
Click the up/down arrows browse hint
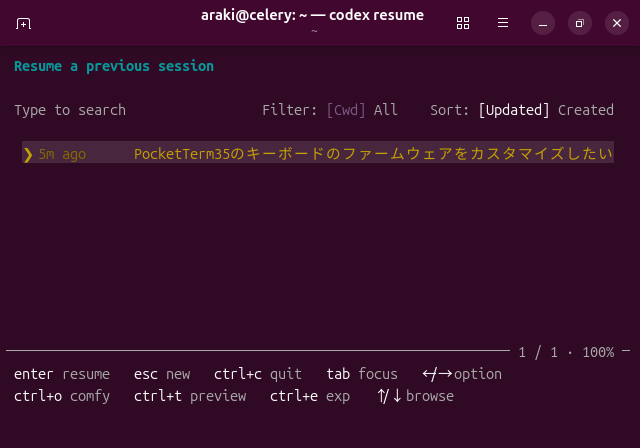(x=415, y=396)
